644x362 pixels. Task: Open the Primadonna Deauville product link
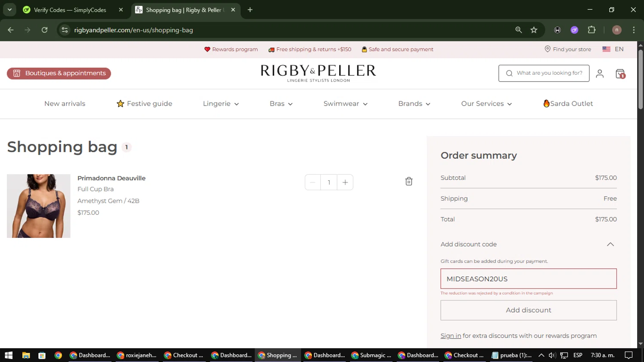[x=112, y=178]
